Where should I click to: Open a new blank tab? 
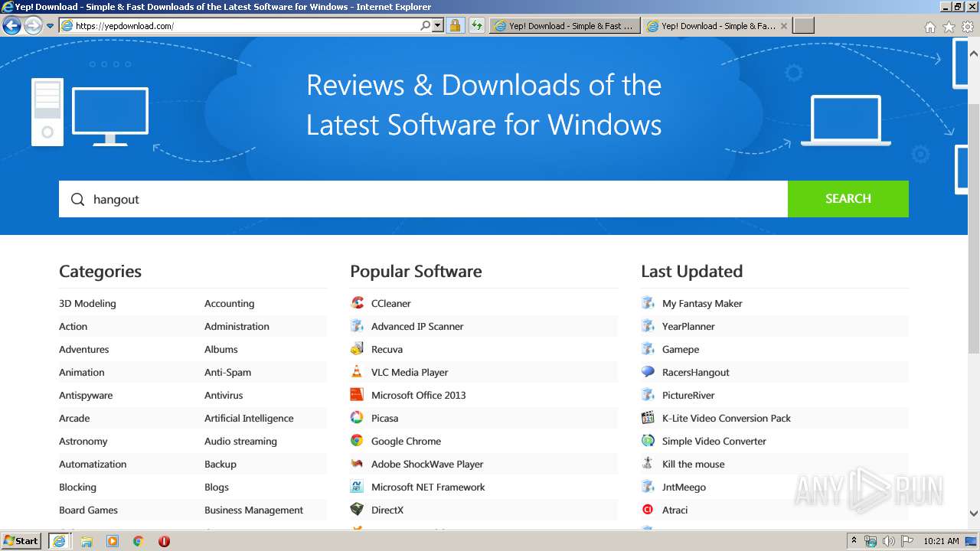point(803,25)
